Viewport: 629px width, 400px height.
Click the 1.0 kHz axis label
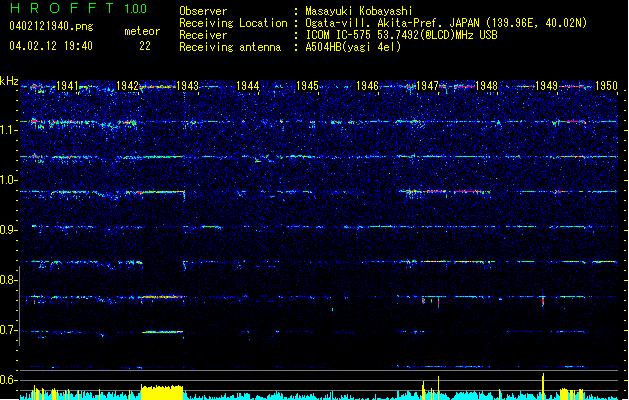pyautogui.click(x=9, y=180)
